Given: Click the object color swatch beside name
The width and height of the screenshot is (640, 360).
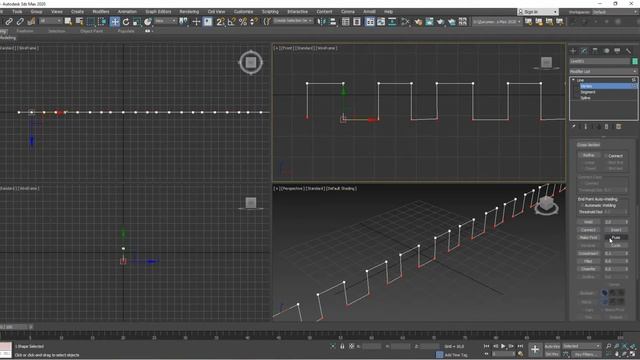Looking at the screenshot, I should click(635, 61).
